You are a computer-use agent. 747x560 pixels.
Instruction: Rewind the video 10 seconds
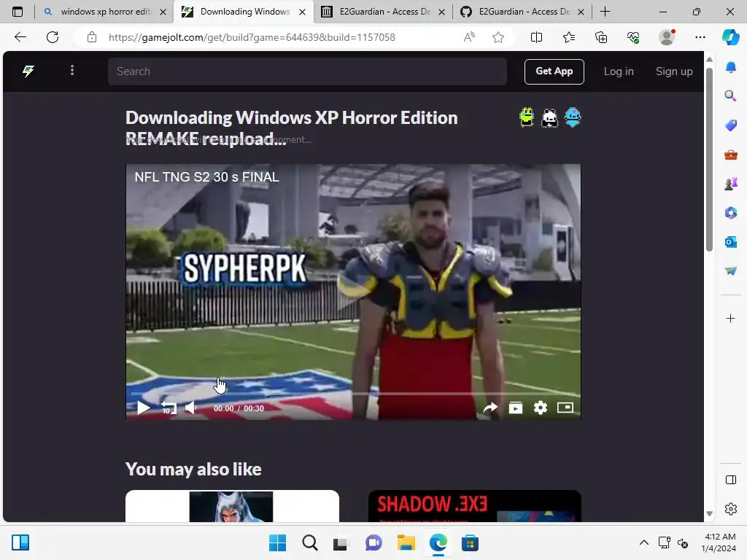coord(169,408)
